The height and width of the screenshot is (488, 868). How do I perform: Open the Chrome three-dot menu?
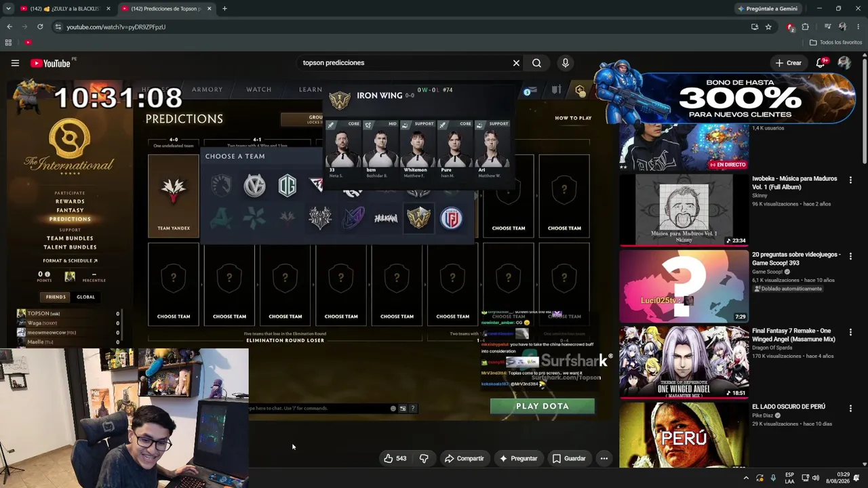pos(858,26)
